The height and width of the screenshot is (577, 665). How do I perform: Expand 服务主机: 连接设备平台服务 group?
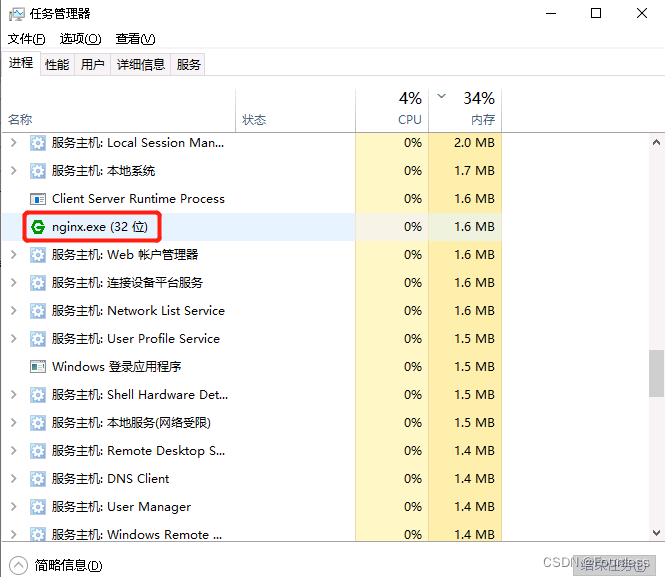[14, 282]
